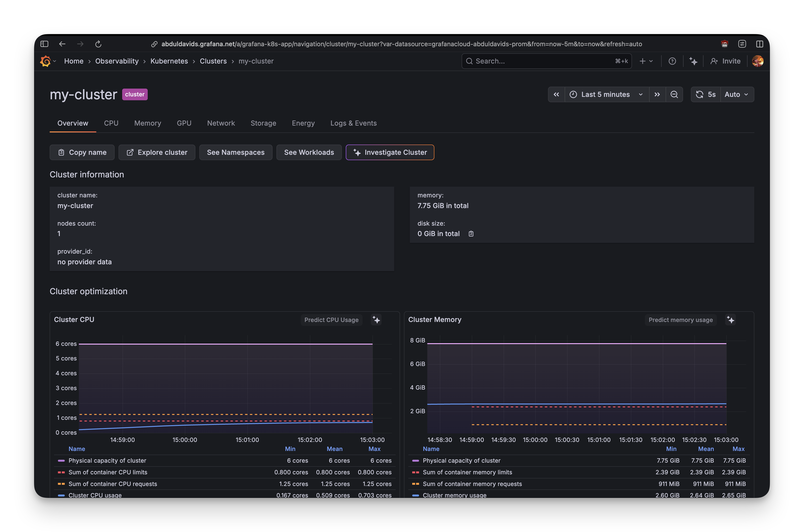Click the zoom out magnifier on time range
The image size is (804, 532).
(674, 94)
